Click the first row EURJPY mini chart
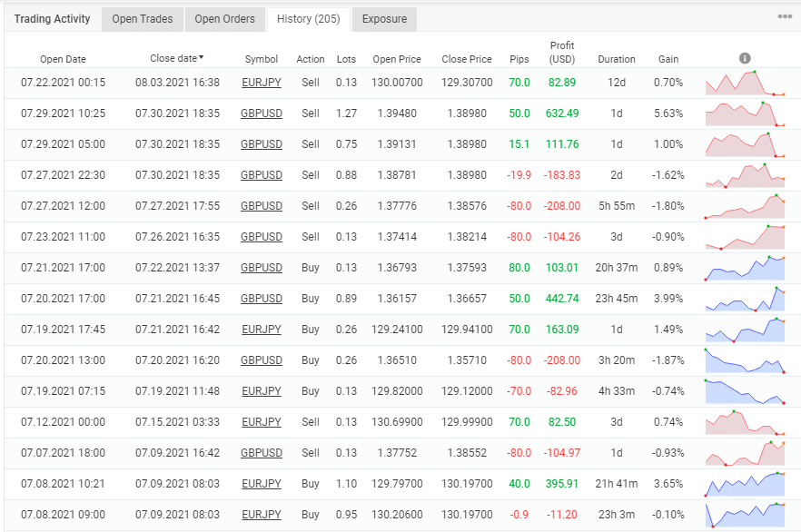The image size is (801, 532). tap(746, 83)
